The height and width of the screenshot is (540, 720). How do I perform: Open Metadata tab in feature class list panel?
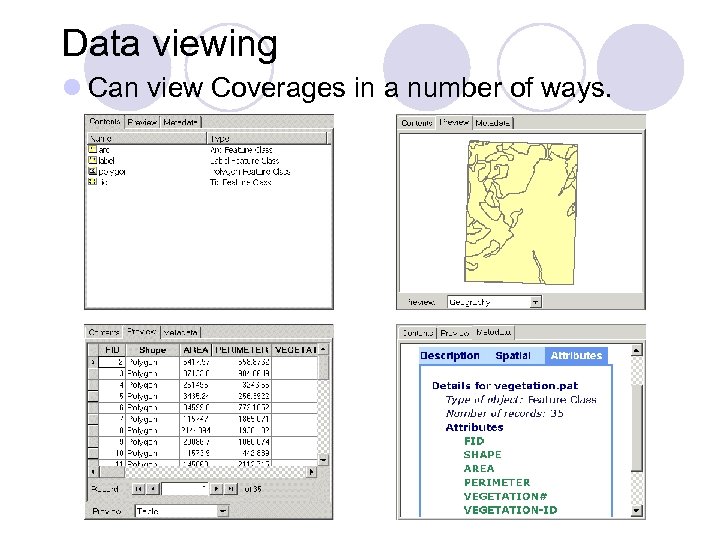(x=180, y=123)
